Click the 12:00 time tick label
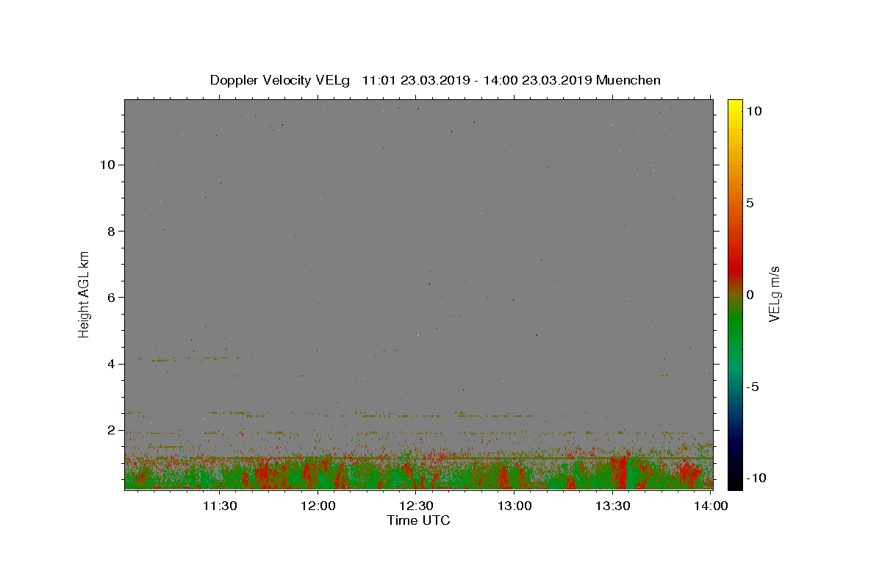Screen dimensions: 882x588 pyautogui.click(x=318, y=506)
